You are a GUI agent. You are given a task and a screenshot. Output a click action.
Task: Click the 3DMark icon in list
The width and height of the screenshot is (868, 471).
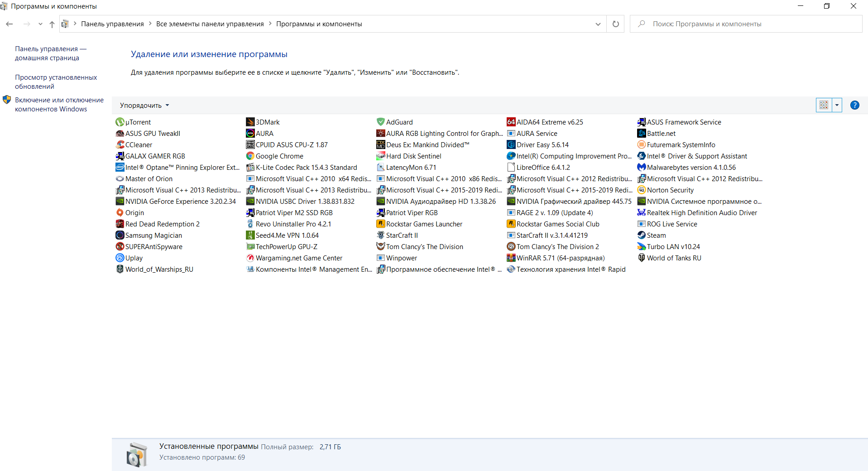coord(250,122)
